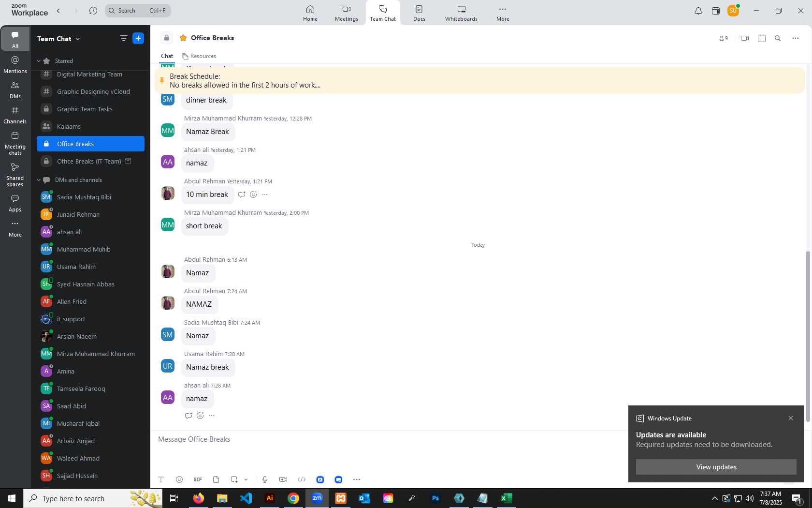
Task: Click View updates in Windows Update notification
Action: 716,467
